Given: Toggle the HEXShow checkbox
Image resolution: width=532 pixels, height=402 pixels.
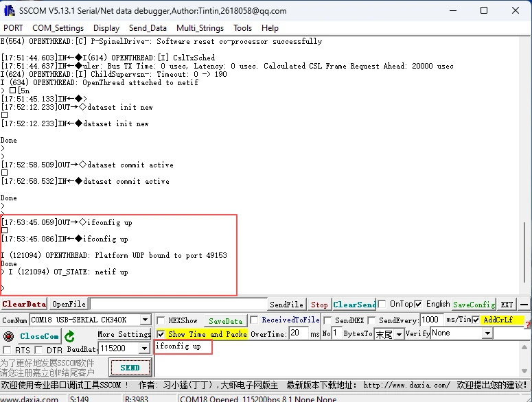Looking at the screenshot, I should pos(161,320).
